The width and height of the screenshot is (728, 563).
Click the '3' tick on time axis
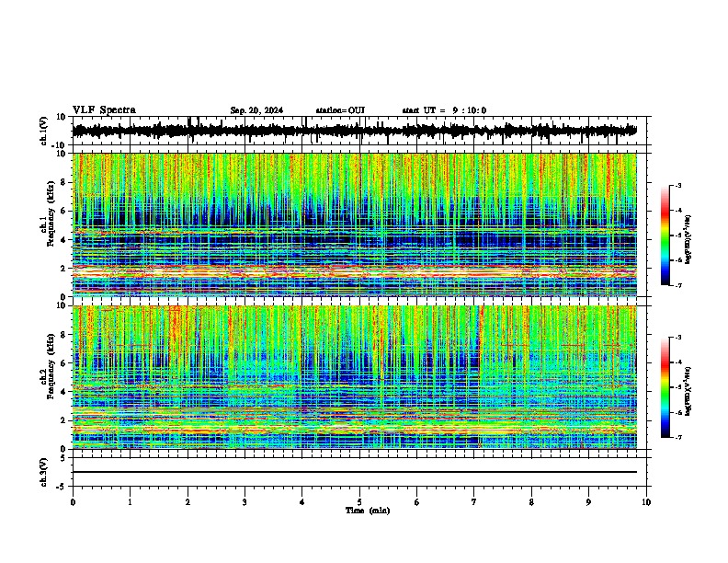click(x=245, y=502)
